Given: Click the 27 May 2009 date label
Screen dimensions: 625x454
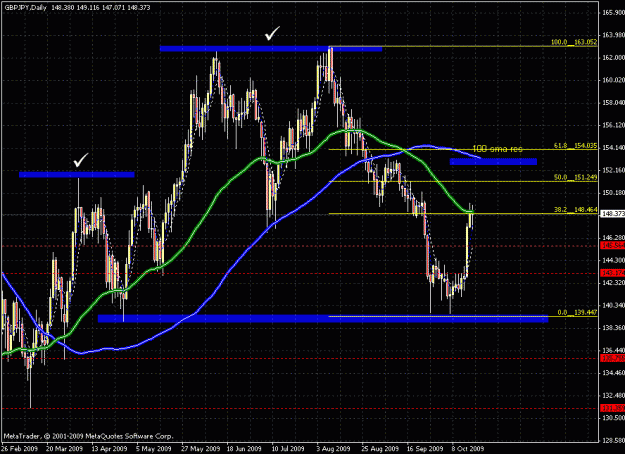Looking at the screenshot, I should [x=200, y=449].
